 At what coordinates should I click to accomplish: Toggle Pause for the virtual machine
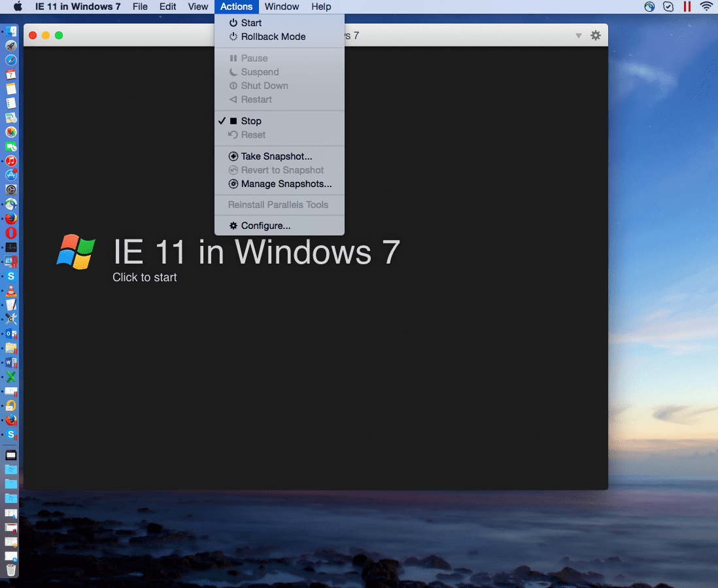point(254,58)
